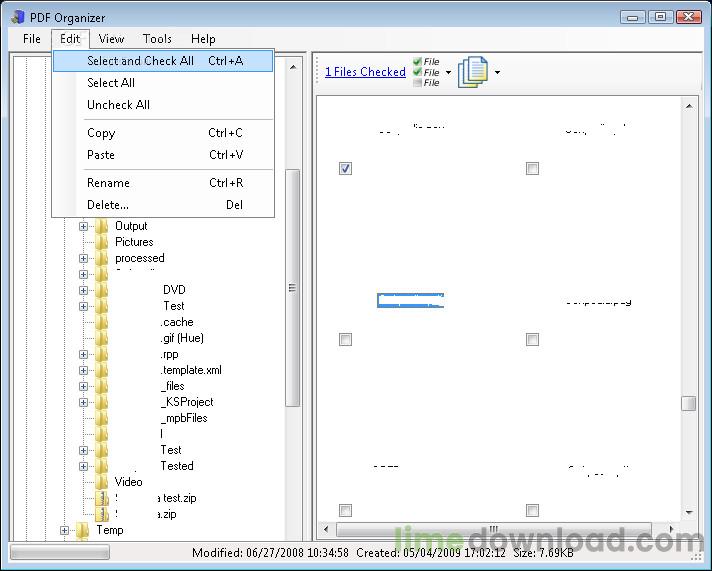Screen dimensions: 712x571
Task: Open the Help menu
Action: coord(203,39)
